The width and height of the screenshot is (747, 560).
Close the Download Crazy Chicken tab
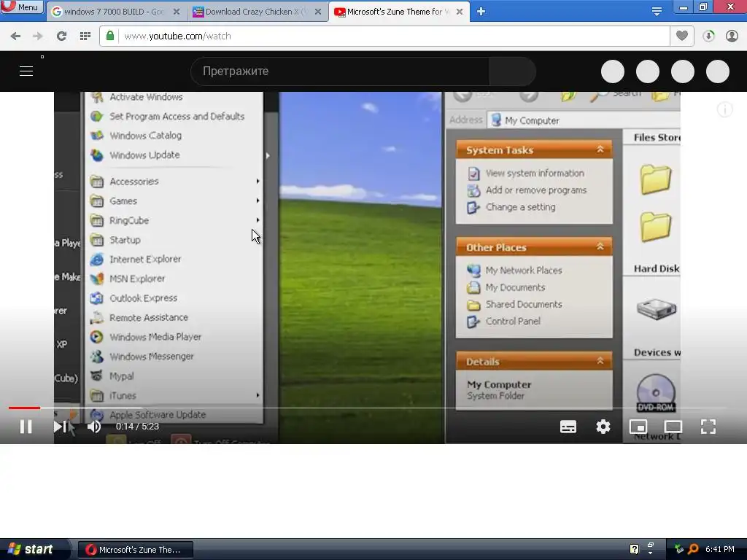click(x=318, y=12)
